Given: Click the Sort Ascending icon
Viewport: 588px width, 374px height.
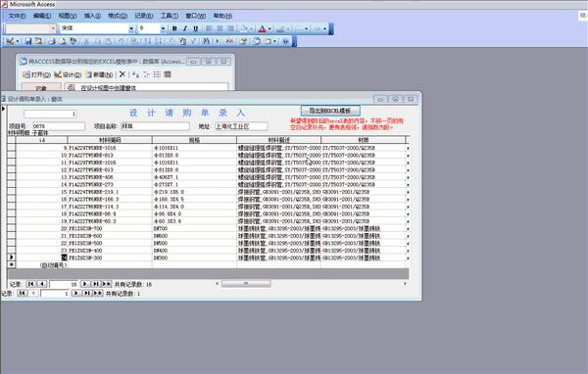Looking at the screenshot, I should tap(147, 41).
